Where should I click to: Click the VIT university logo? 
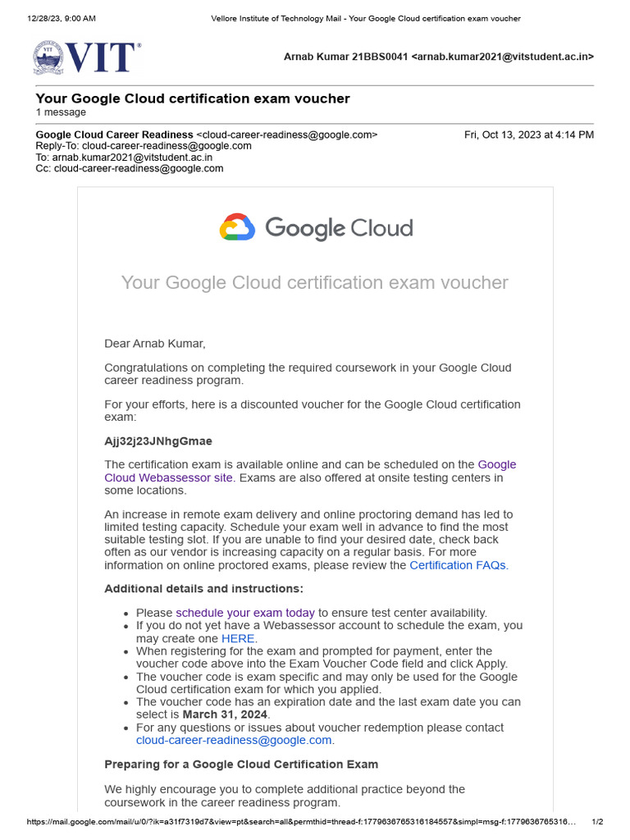point(87,57)
